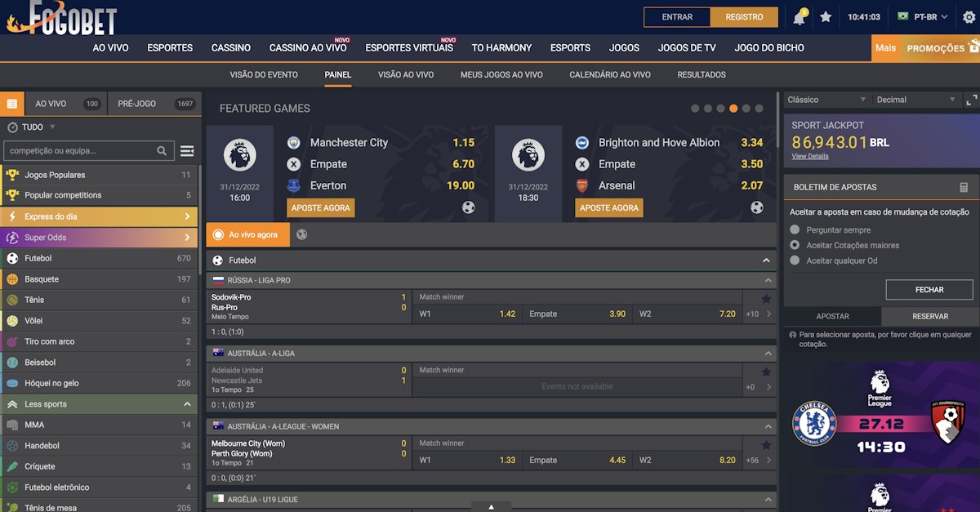This screenshot has width=980, height=512.
Task: Click the Popular competitions trophy icon
Action: point(12,195)
